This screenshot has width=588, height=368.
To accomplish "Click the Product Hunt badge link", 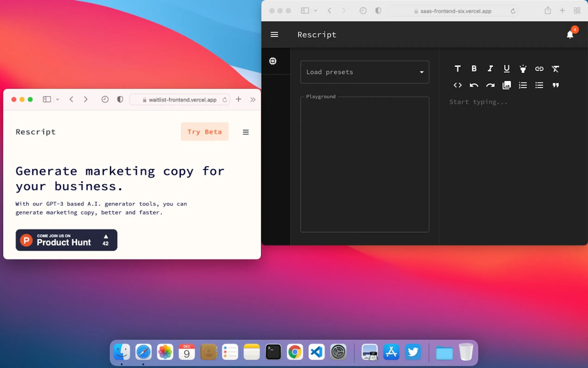I will (66, 240).
